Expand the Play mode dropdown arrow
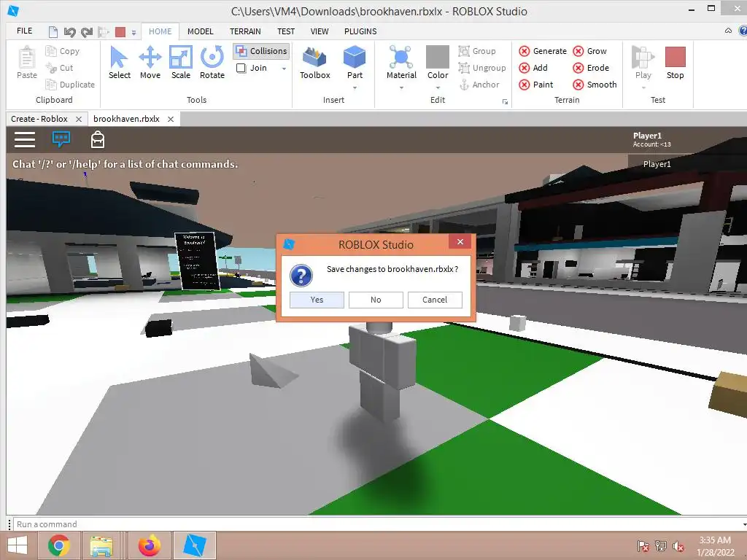This screenshot has height=560, width=747. (x=643, y=87)
